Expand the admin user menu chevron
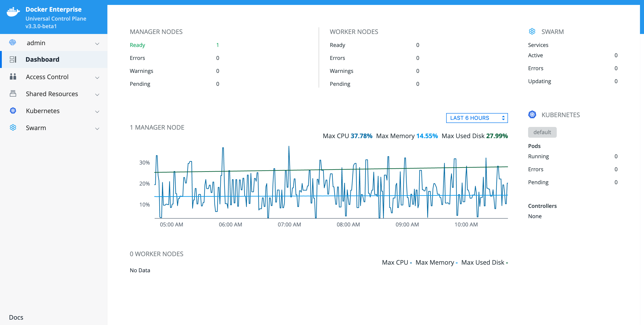This screenshot has width=644, height=325. point(97,43)
